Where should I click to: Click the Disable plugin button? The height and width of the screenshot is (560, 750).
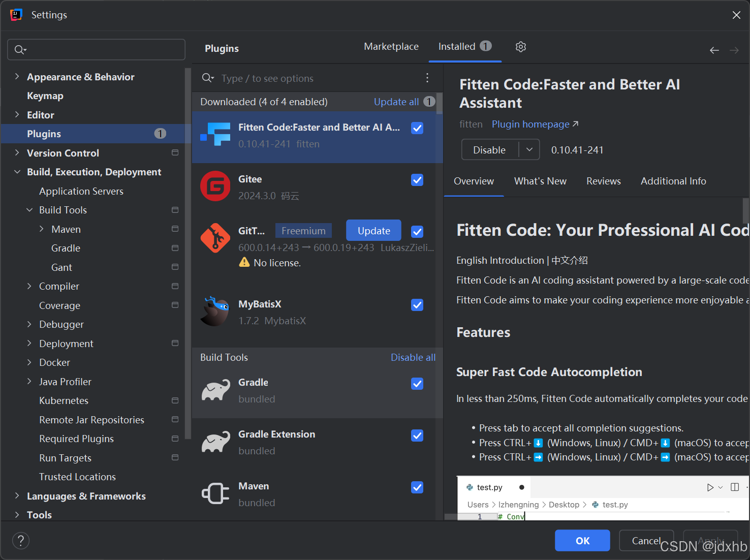pos(489,149)
